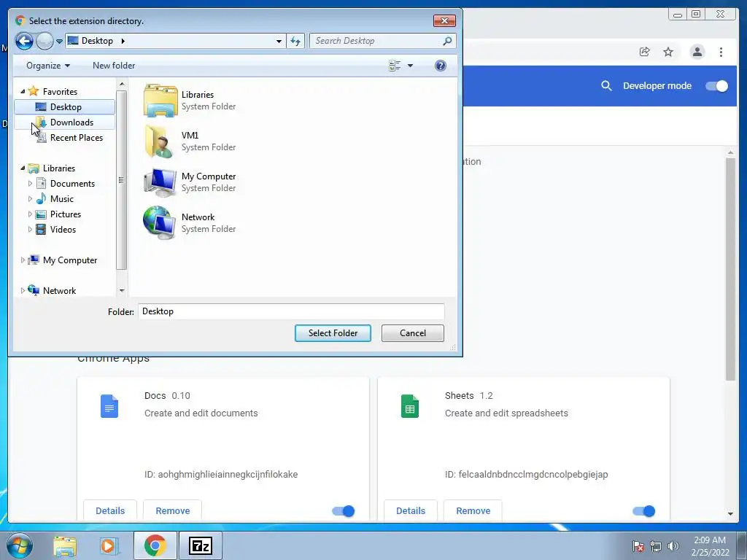Refresh the Desktop folder view
The width and height of the screenshot is (747, 560).
coord(295,41)
